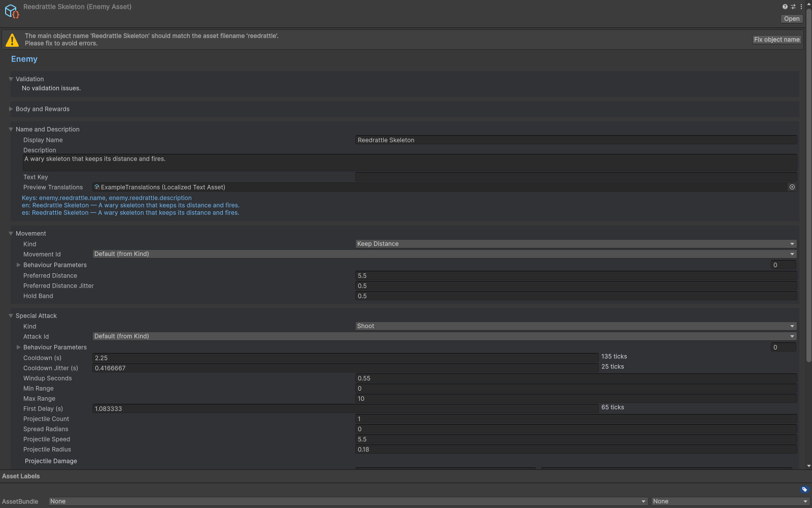Open the presets selector icon
This screenshot has height=508, width=812.
(793, 7)
